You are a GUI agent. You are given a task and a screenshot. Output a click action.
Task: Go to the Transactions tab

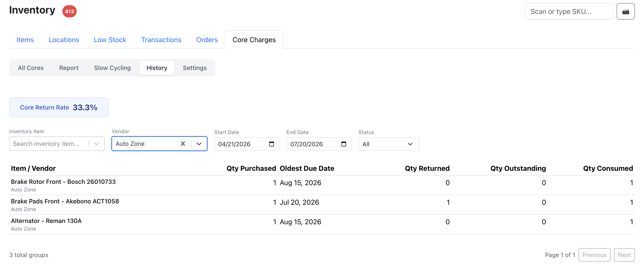pyautogui.click(x=161, y=40)
